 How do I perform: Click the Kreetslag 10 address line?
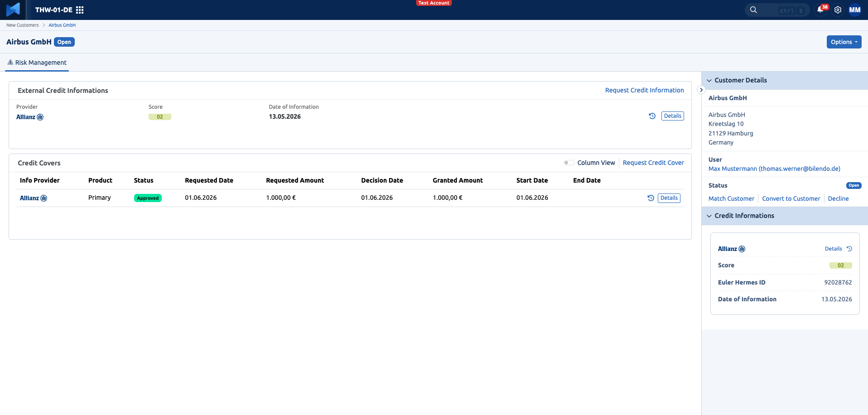tap(726, 124)
